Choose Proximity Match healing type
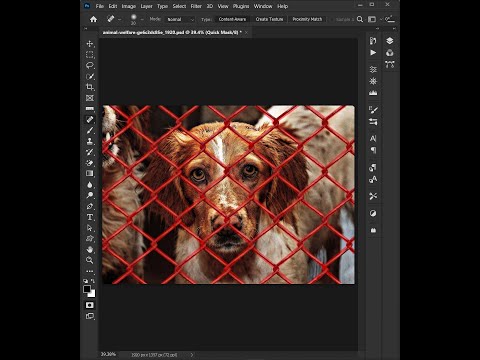This screenshot has height=360, width=480. pyautogui.click(x=307, y=19)
